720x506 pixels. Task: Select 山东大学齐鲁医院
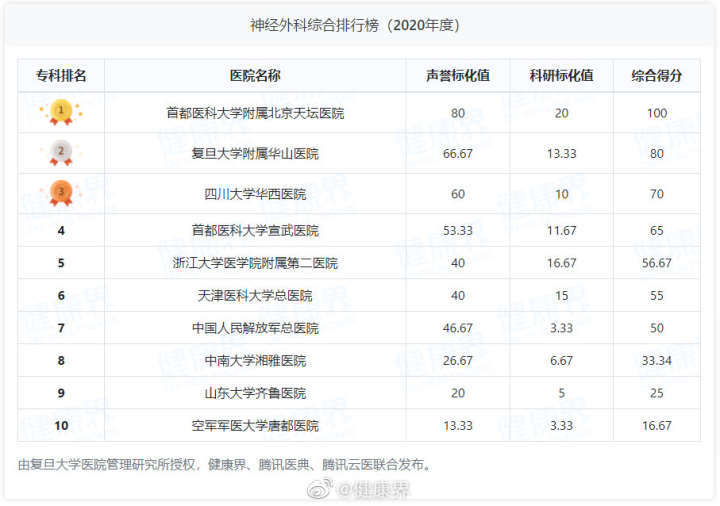tap(255, 394)
